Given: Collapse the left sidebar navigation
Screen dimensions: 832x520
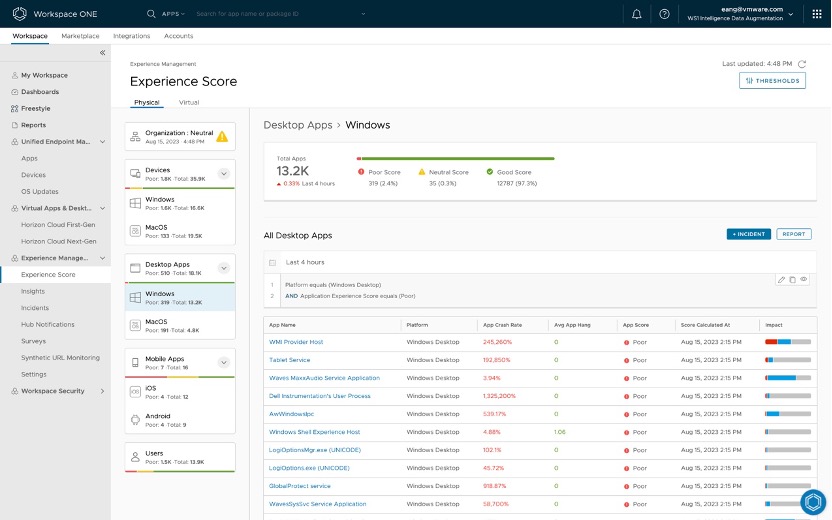Looking at the screenshot, I should point(102,52).
